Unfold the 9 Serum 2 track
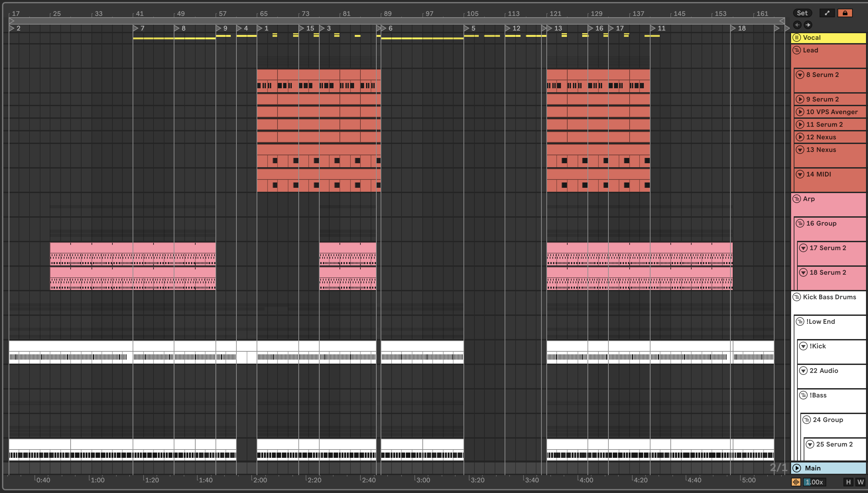 (x=800, y=99)
